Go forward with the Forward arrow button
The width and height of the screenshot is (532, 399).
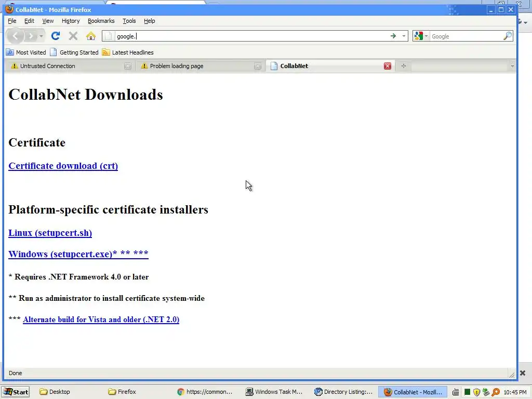[x=31, y=36]
